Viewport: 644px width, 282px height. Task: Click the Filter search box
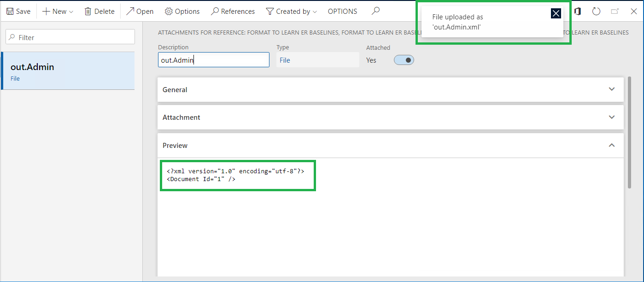pyautogui.click(x=70, y=36)
